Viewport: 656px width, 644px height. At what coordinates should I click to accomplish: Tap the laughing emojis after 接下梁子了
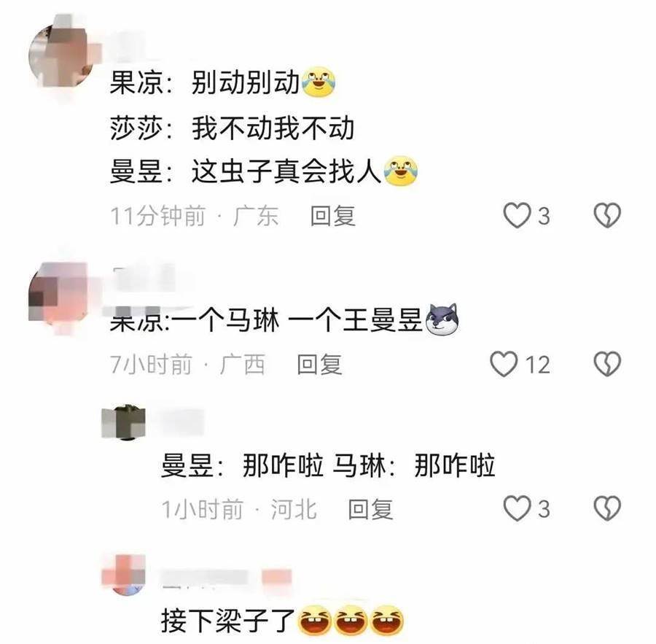pyautogui.click(x=351, y=620)
